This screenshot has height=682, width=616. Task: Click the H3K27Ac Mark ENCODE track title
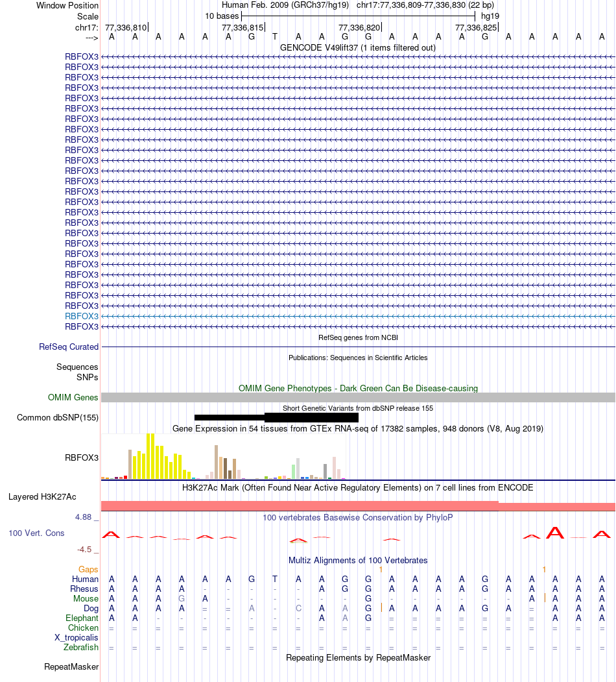(x=358, y=487)
